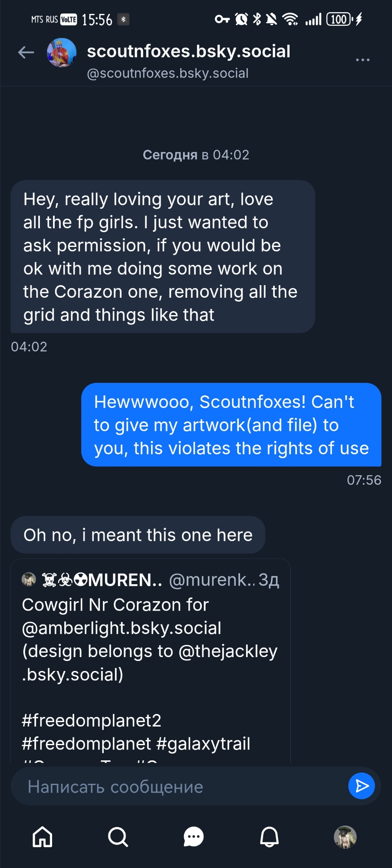
Task: Open the #freedomplanet hashtag
Action: coord(86,744)
